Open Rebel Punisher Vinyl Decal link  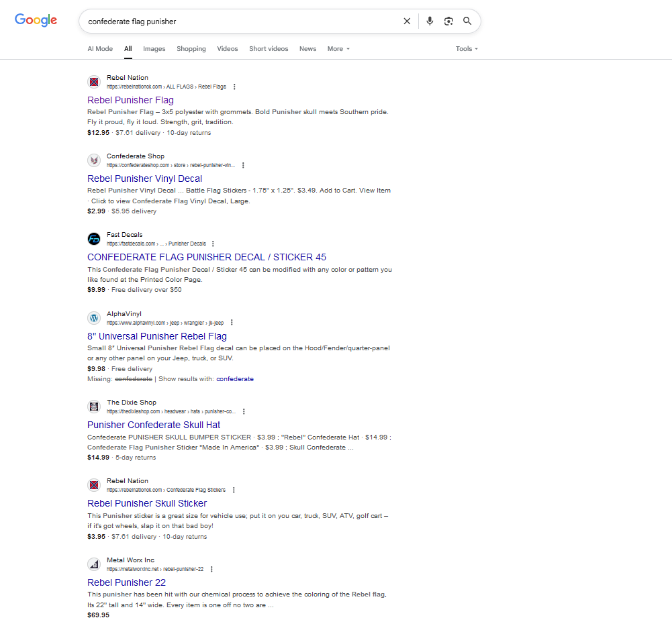tap(144, 178)
